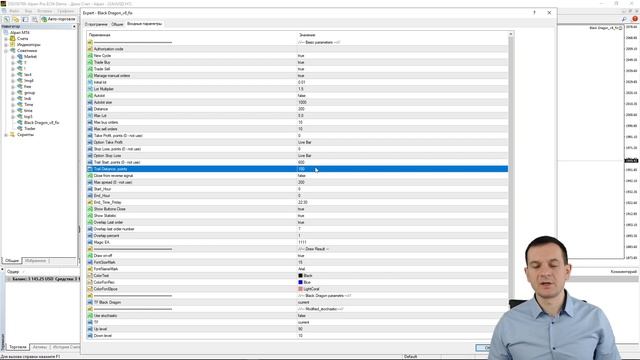Viewport: 640px width, 360px height.
Task: Close the Navigator panel with its X
Action: (74, 27)
